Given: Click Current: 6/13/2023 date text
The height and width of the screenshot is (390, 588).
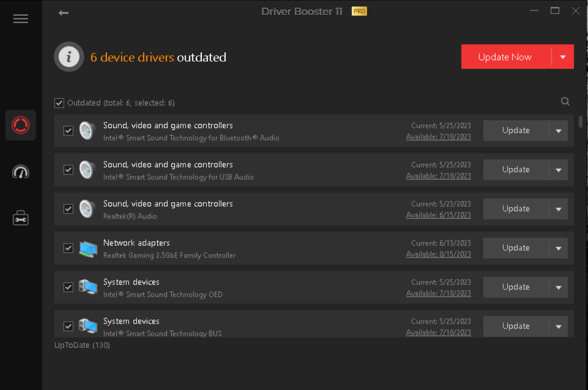Looking at the screenshot, I should [x=441, y=243].
